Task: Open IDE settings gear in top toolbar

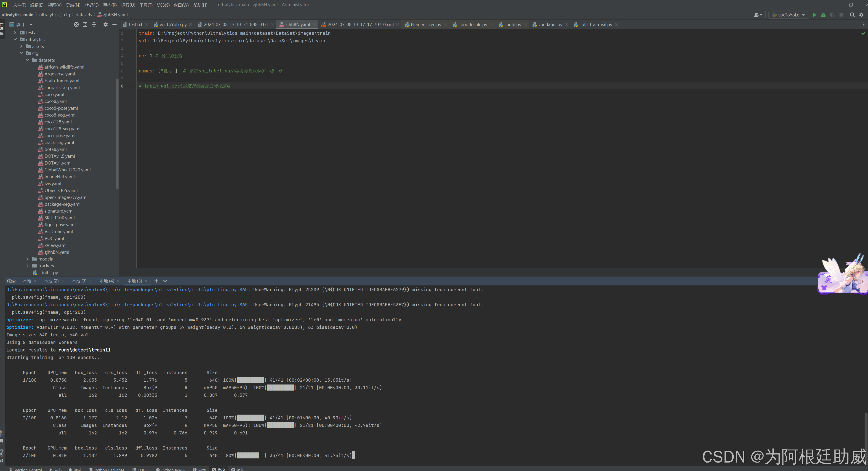Action: (861, 15)
